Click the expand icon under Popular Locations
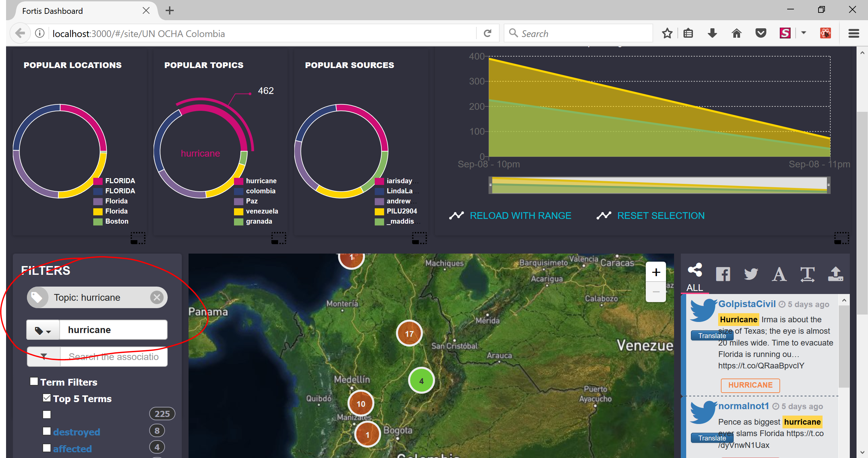868x458 pixels. click(138, 238)
